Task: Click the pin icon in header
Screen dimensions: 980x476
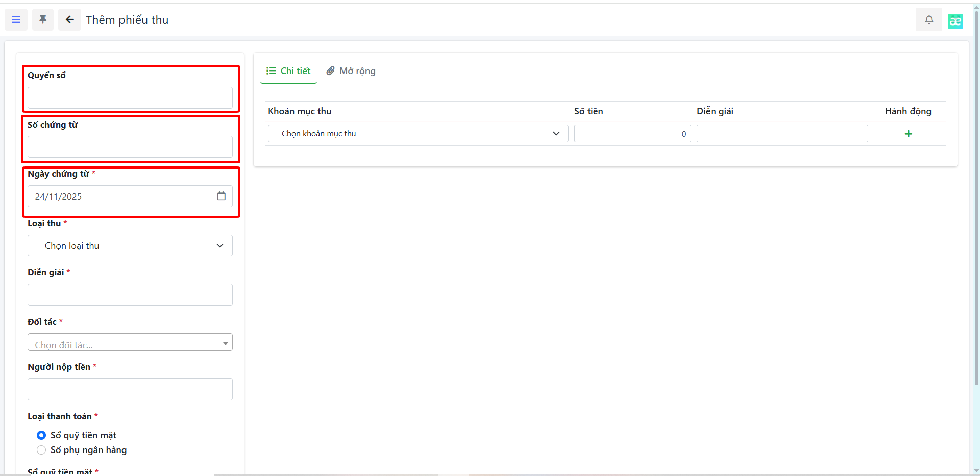Action: pyautogui.click(x=43, y=20)
